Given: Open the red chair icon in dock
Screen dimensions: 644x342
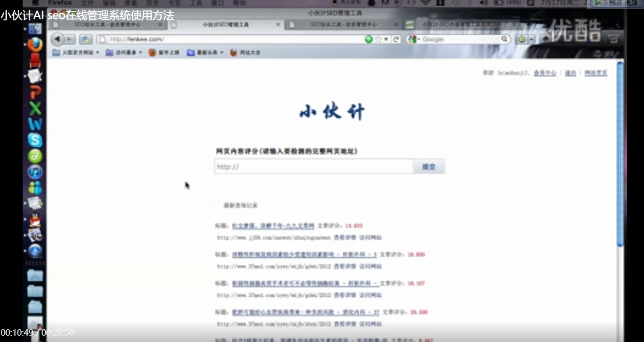Looking at the screenshot, I should [x=35, y=60].
